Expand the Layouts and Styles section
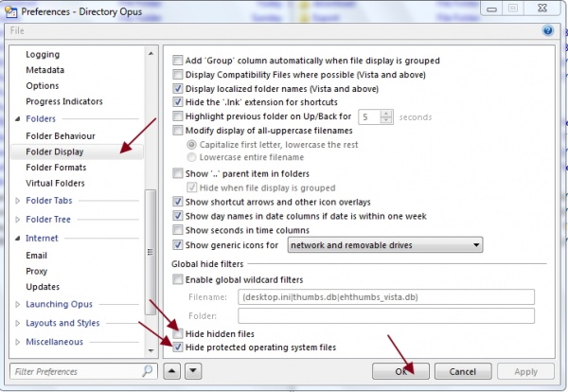The height and width of the screenshot is (392, 568). tap(17, 323)
